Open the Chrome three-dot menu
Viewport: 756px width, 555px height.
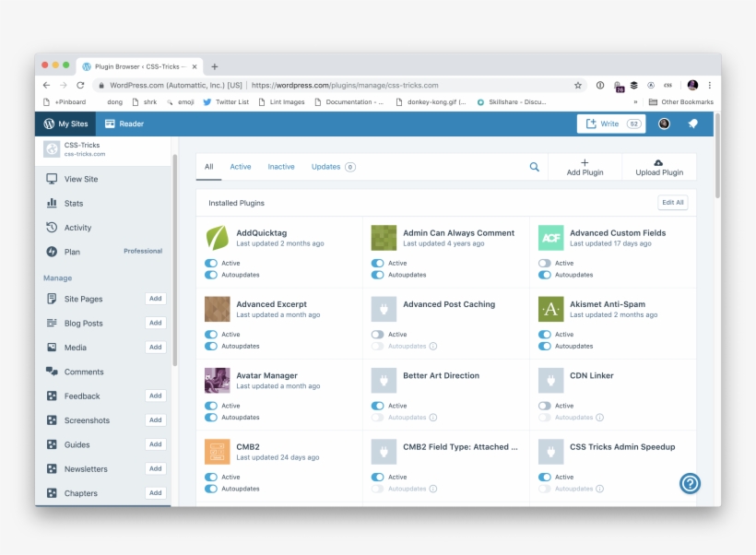pyautogui.click(x=711, y=85)
